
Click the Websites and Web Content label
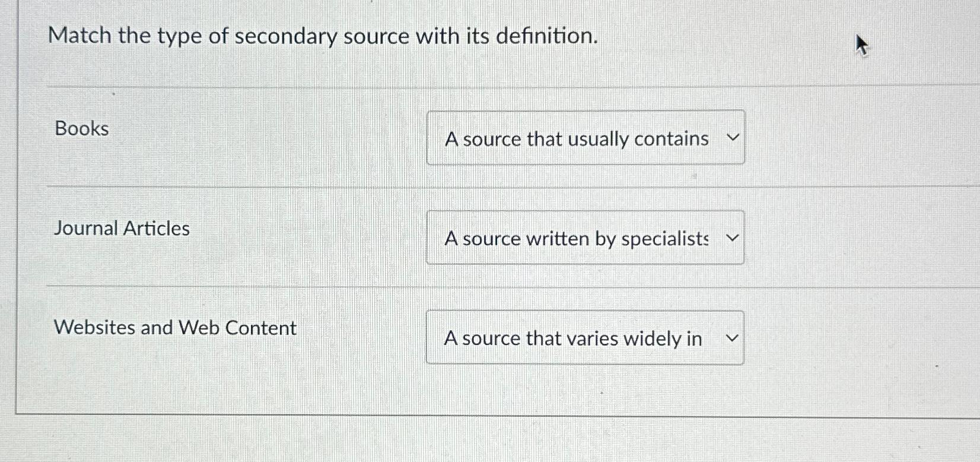[175, 327]
